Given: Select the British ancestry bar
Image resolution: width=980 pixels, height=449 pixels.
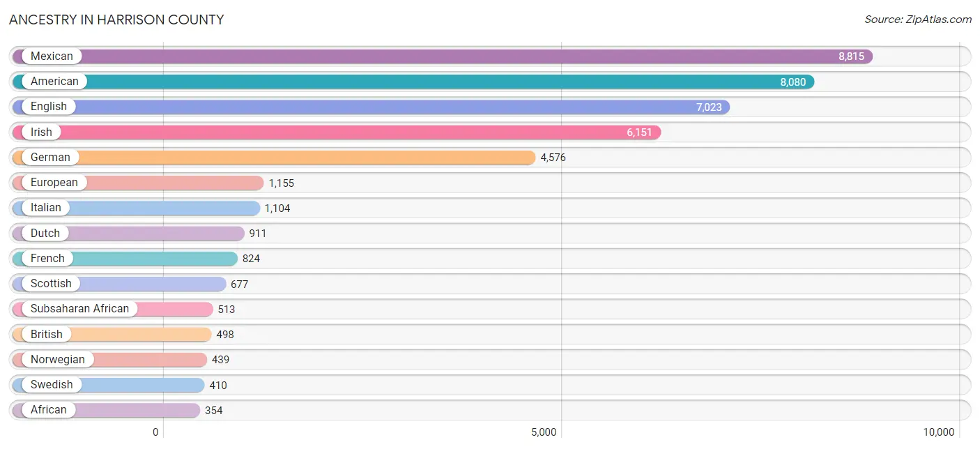Looking at the screenshot, I should pos(112,335).
